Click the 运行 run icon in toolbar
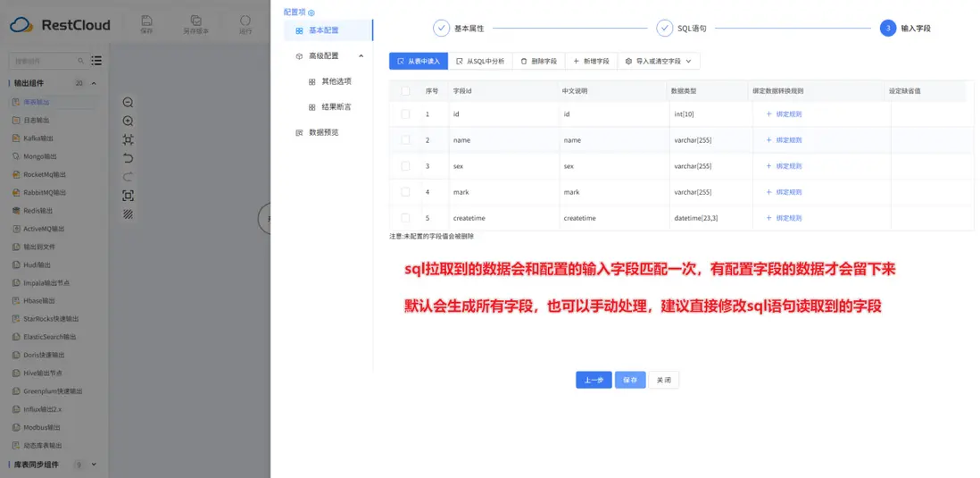The height and width of the screenshot is (478, 980). click(245, 20)
